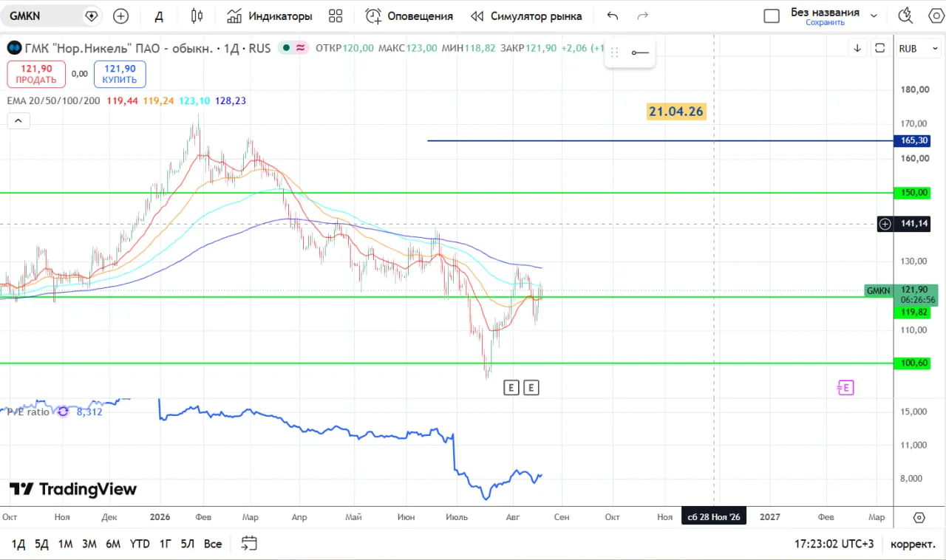Click the GMKN price label tag
Screen dimensions: 946x560
point(879,290)
